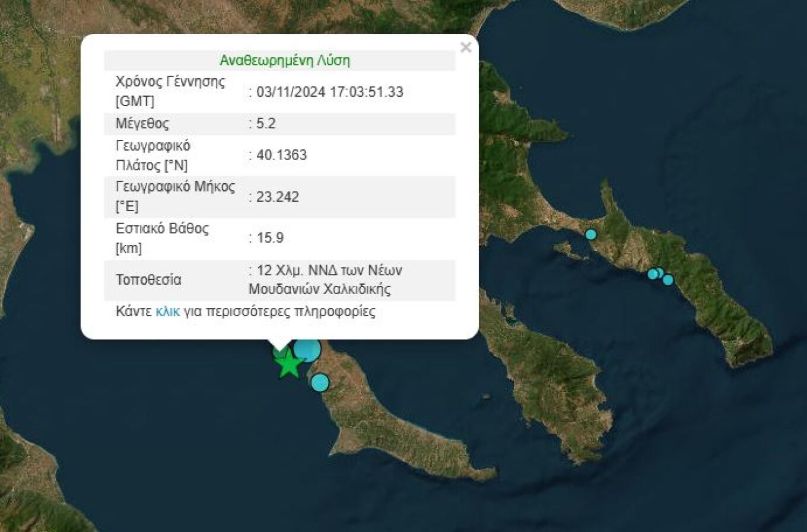This screenshot has width=807, height=532.
Task: Click the origin time value 03/11/2024 17:03:51.33
Action: pos(329,92)
